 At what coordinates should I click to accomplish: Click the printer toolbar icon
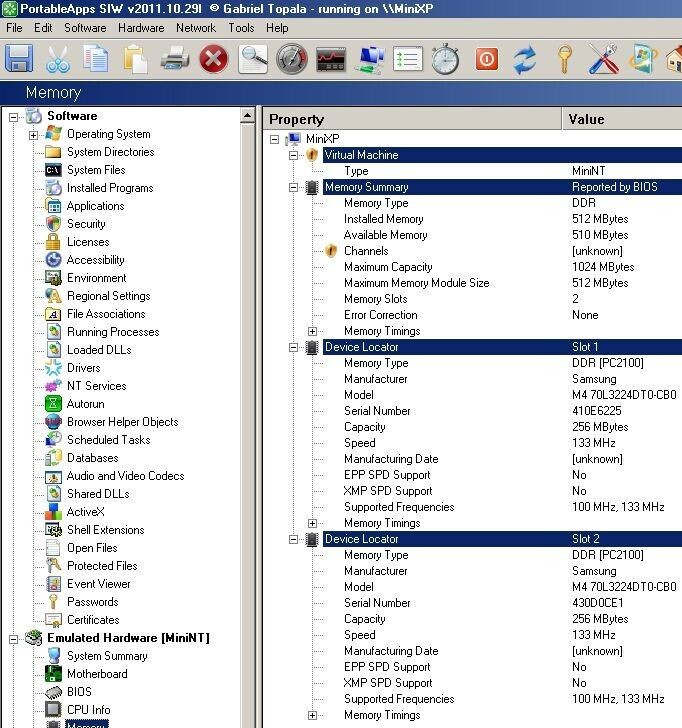pyautogui.click(x=175, y=59)
